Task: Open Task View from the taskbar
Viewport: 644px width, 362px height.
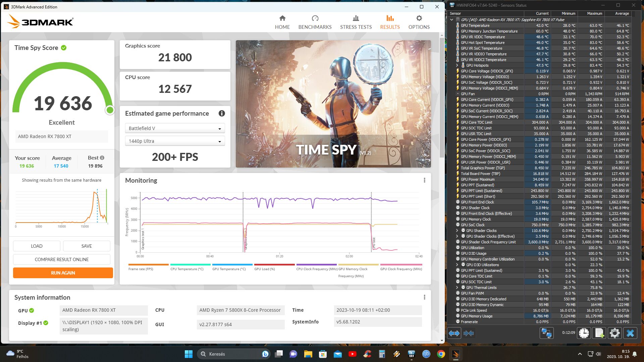Action: pos(279,354)
